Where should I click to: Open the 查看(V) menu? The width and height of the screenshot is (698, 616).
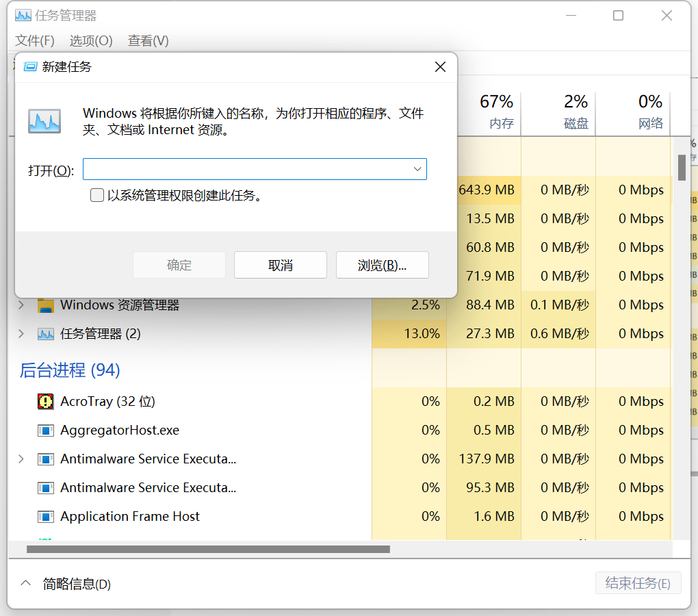pyautogui.click(x=148, y=41)
